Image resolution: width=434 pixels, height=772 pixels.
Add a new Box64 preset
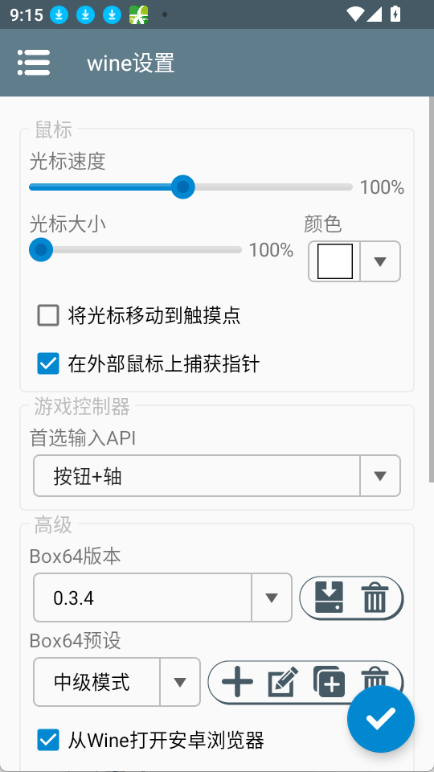click(237, 682)
